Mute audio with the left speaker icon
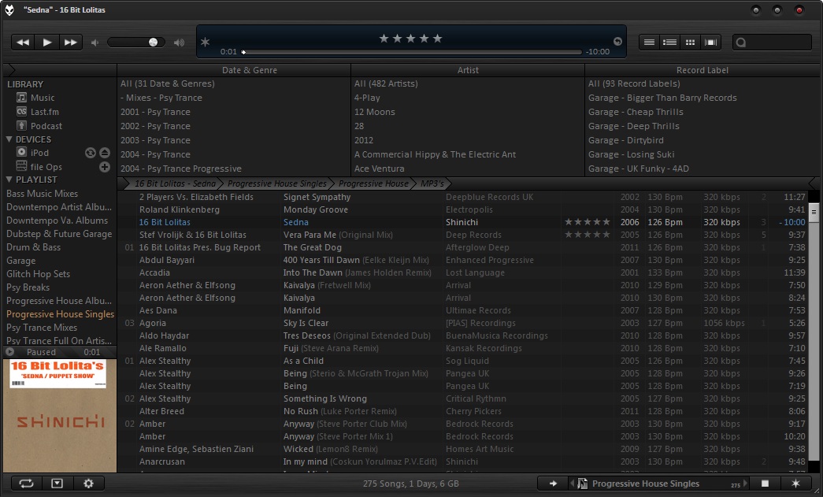The image size is (823, 504). (x=95, y=43)
